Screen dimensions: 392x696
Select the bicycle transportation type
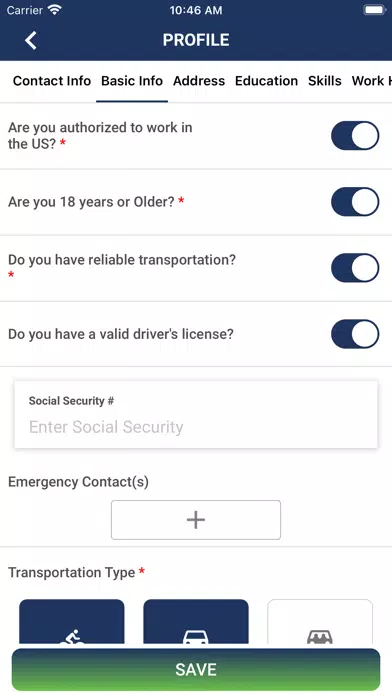click(x=72, y=621)
